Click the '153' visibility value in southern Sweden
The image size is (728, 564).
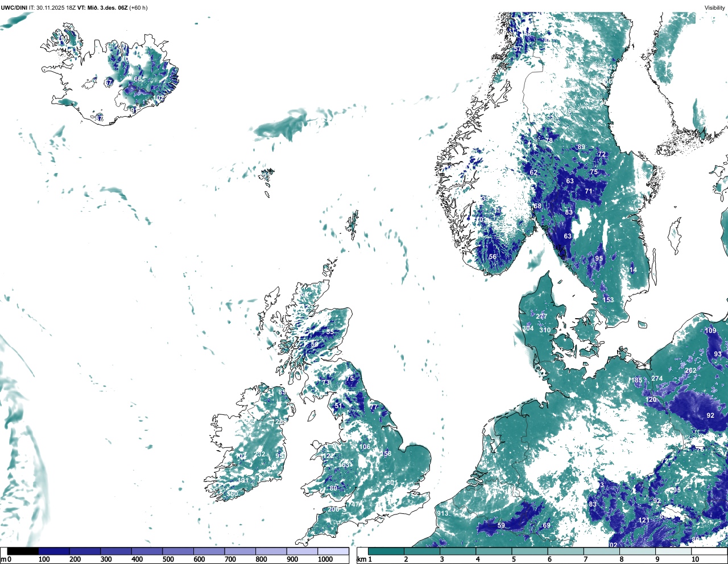click(x=608, y=300)
